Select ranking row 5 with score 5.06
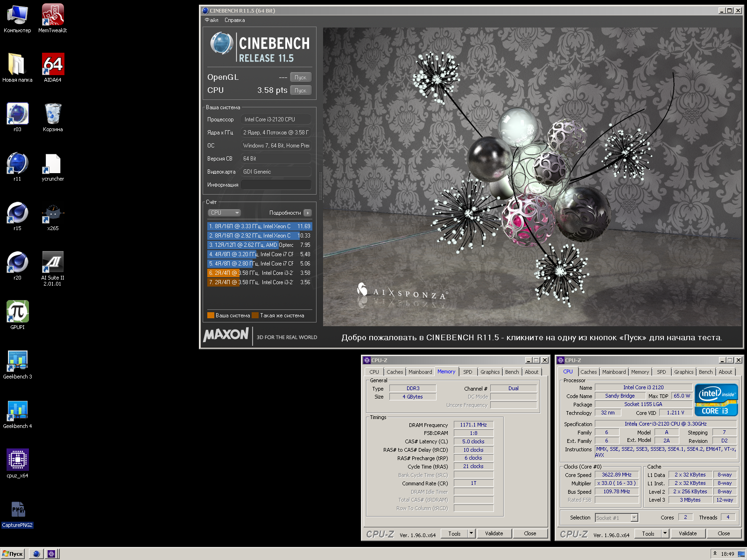 [260, 264]
